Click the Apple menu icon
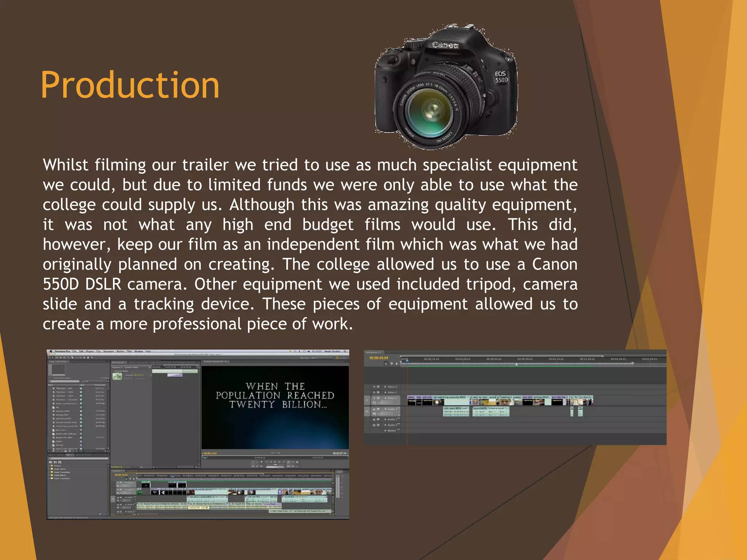 [x=51, y=351]
